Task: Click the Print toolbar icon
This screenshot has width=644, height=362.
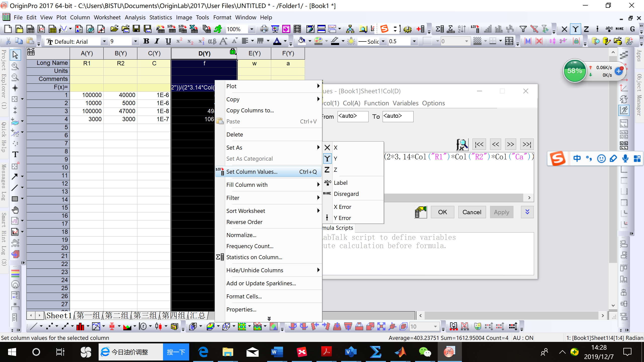Action: [264, 29]
